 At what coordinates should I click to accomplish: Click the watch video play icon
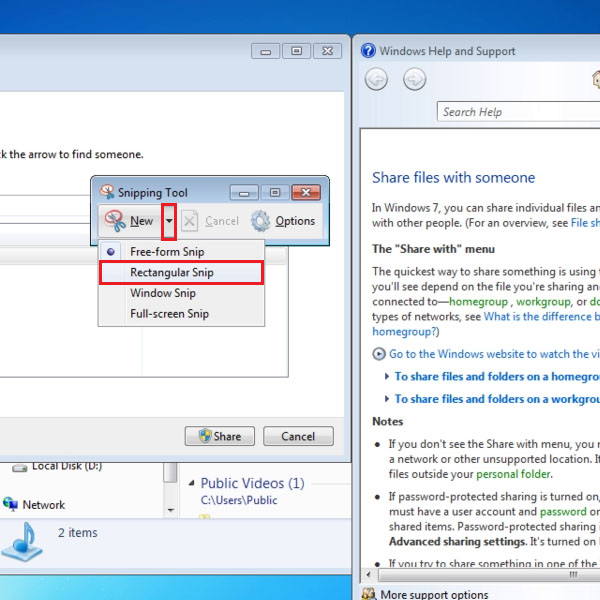[x=378, y=354]
